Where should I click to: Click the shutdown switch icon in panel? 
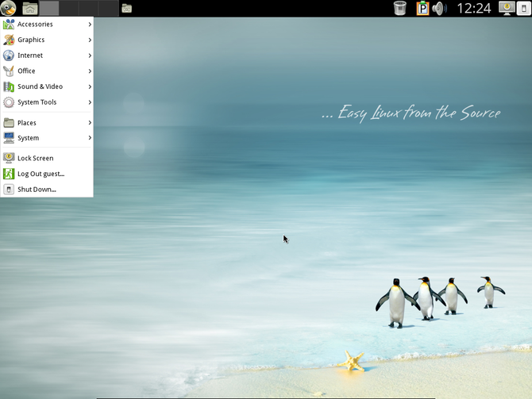click(x=523, y=9)
